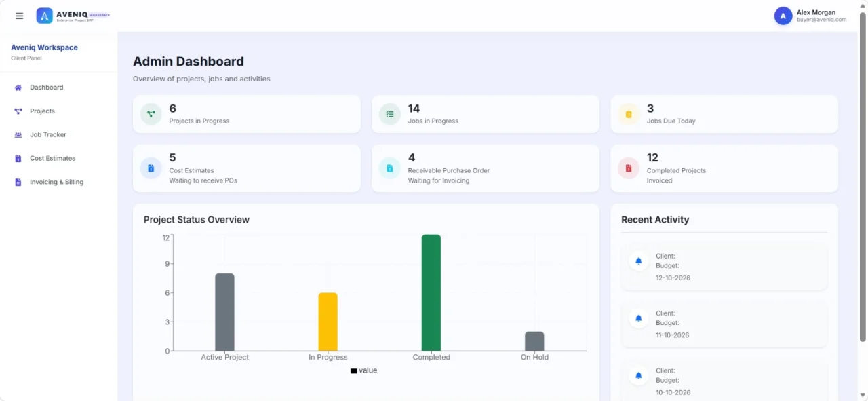Toggle the black value legend swatch
This screenshot has height=401, width=868.
point(353,371)
